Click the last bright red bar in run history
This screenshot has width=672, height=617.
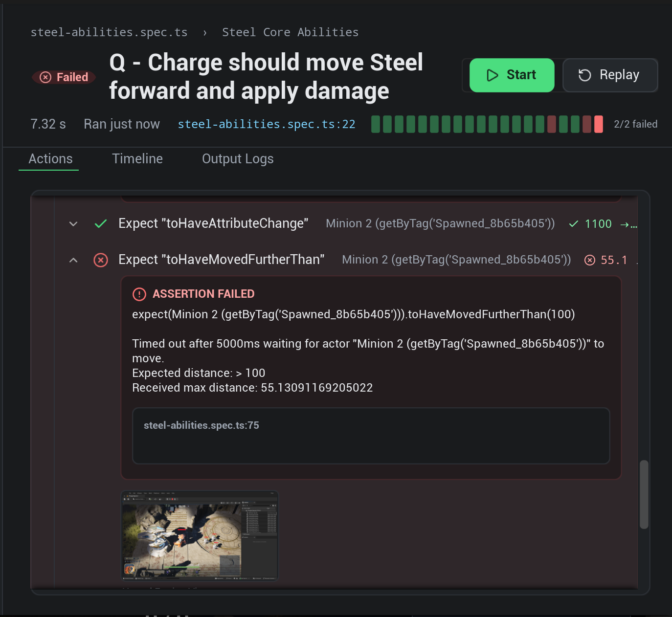point(599,124)
